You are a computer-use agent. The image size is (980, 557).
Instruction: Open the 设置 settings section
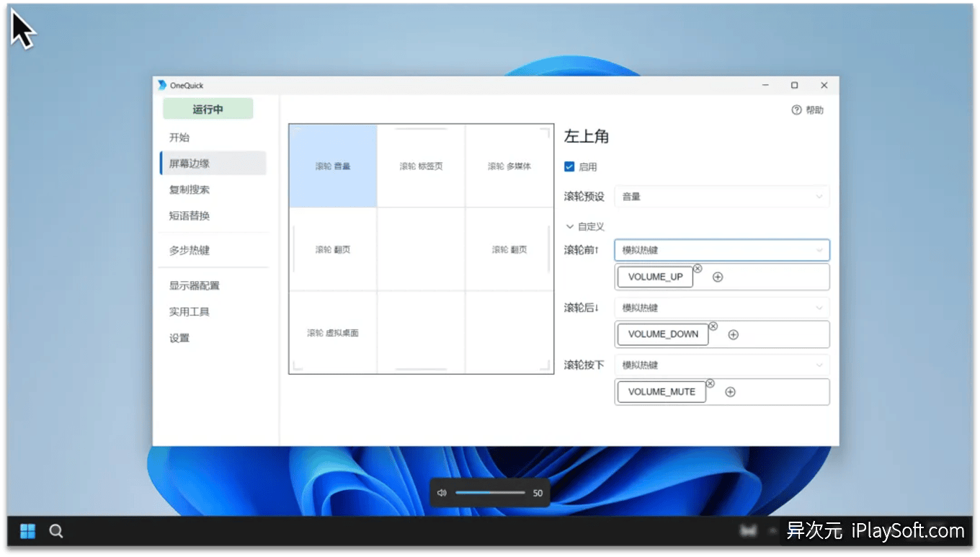[x=179, y=337]
